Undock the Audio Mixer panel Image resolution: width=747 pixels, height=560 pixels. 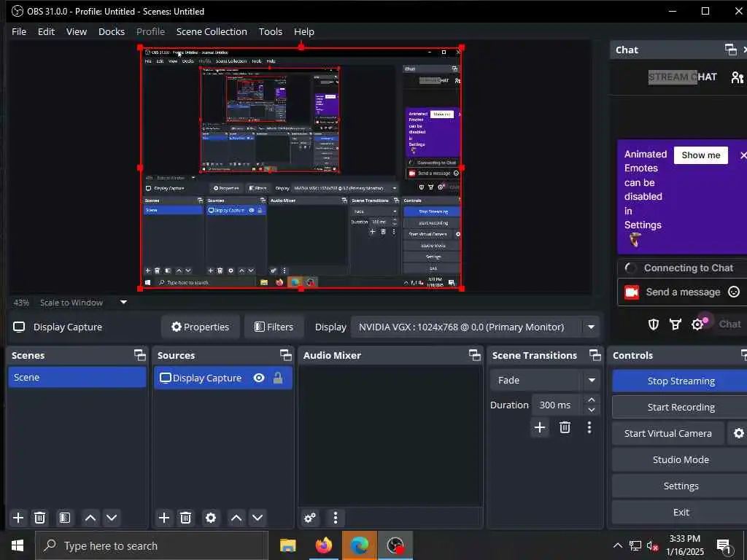(475, 355)
